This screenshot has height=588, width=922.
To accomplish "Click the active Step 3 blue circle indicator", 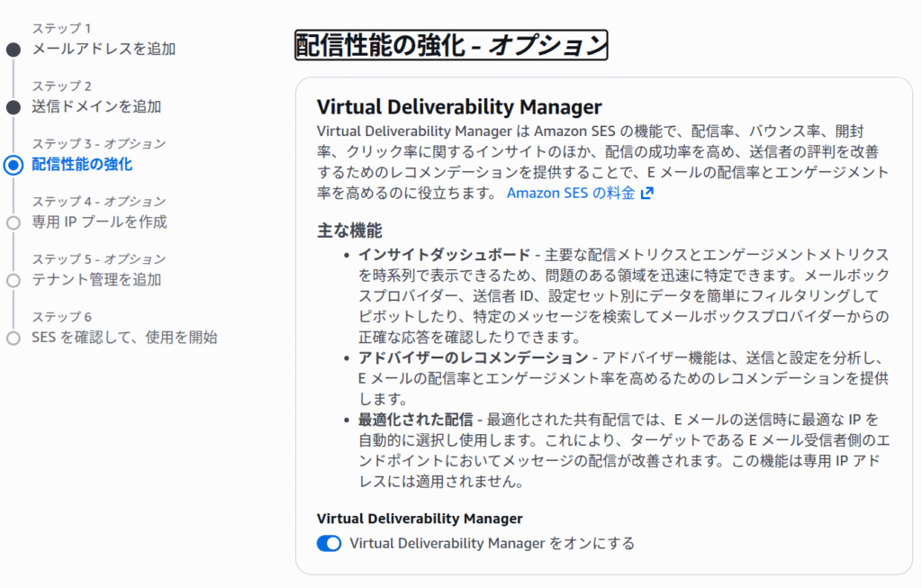I will [13, 165].
